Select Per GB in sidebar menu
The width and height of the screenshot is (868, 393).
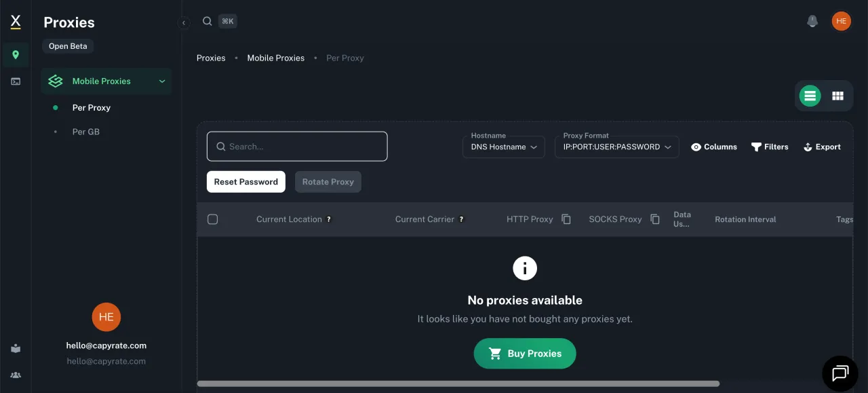click(86, 132)
